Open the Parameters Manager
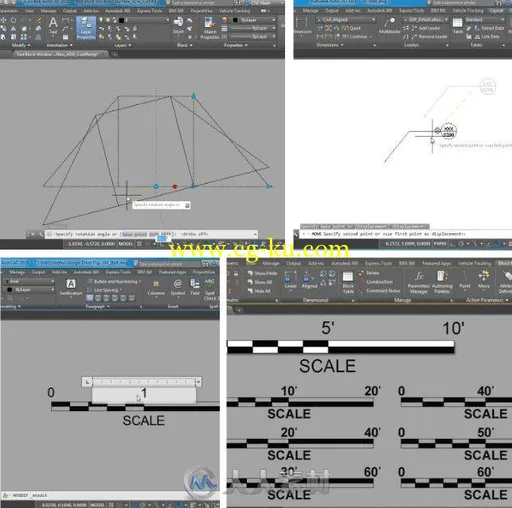512x508 pixels. pos(419,282)
